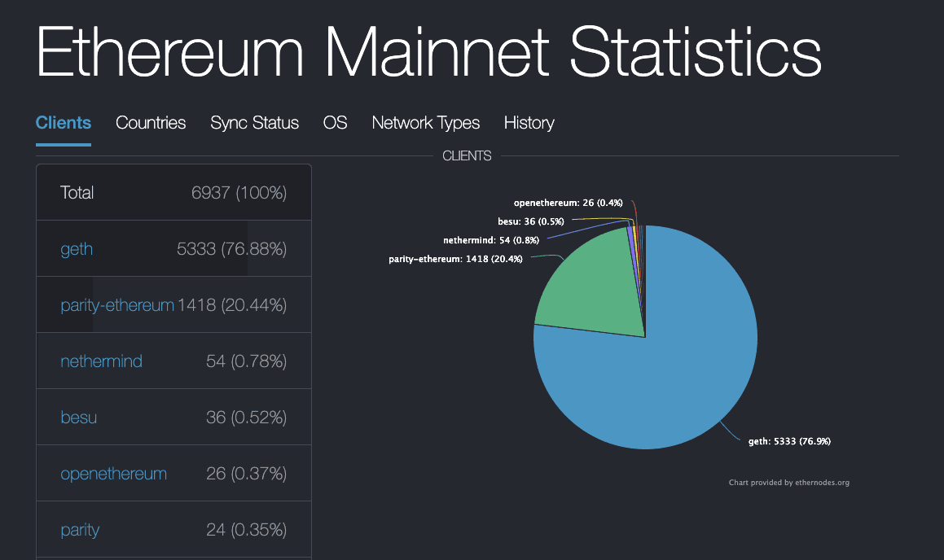Click the besu: 36 (0.5%) chart label
The image size is (944, 560).
click(x=530, y=221)
